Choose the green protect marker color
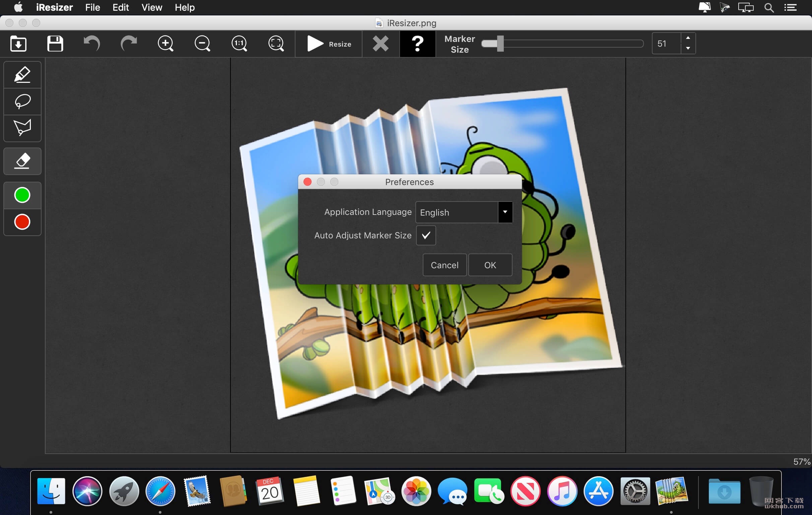This screenshot has height=515, width=812. (x=22, y=195)
